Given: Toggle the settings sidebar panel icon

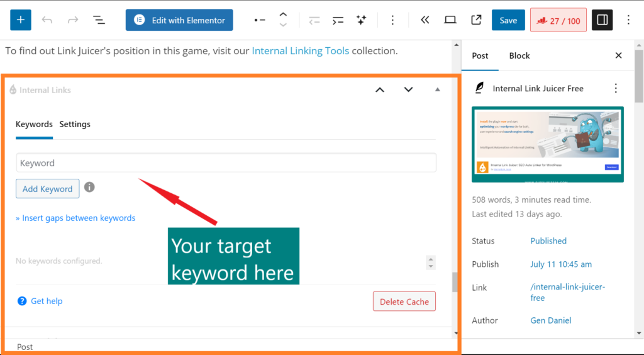Looking at the screenshot, I should click(x=602, y=20).
